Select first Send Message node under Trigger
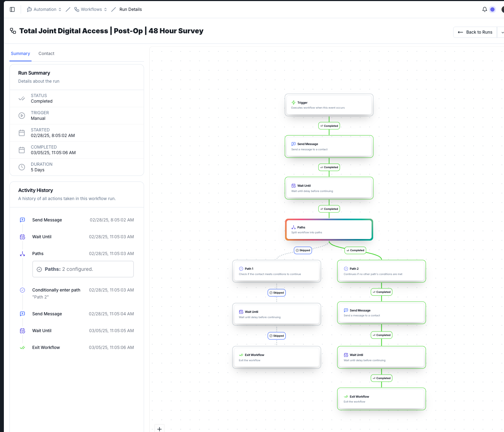This screenshot has height=432, width=504. click(329, 146)
